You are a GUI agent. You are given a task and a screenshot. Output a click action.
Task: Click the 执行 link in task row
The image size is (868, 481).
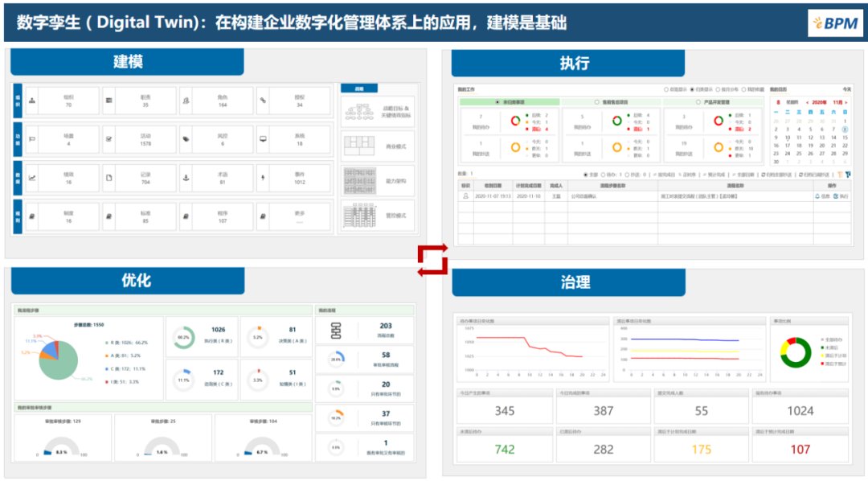[x=841, y=195]
